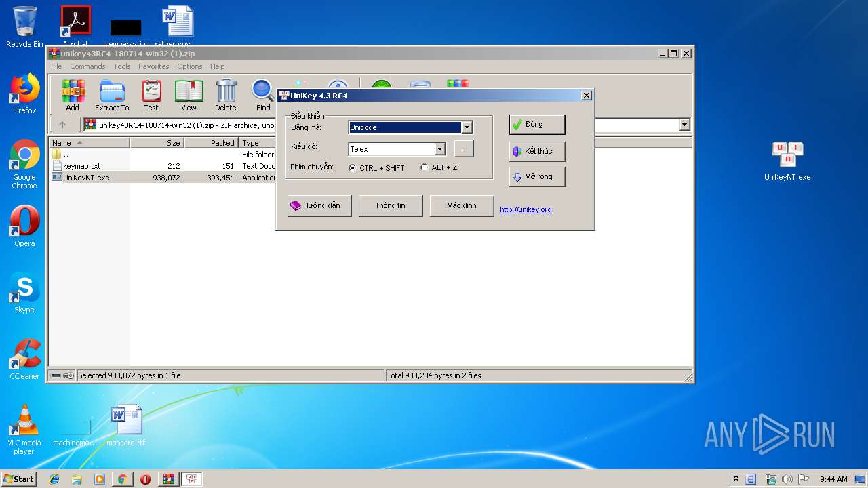Show hidden system tray icons

pos(736,479)
